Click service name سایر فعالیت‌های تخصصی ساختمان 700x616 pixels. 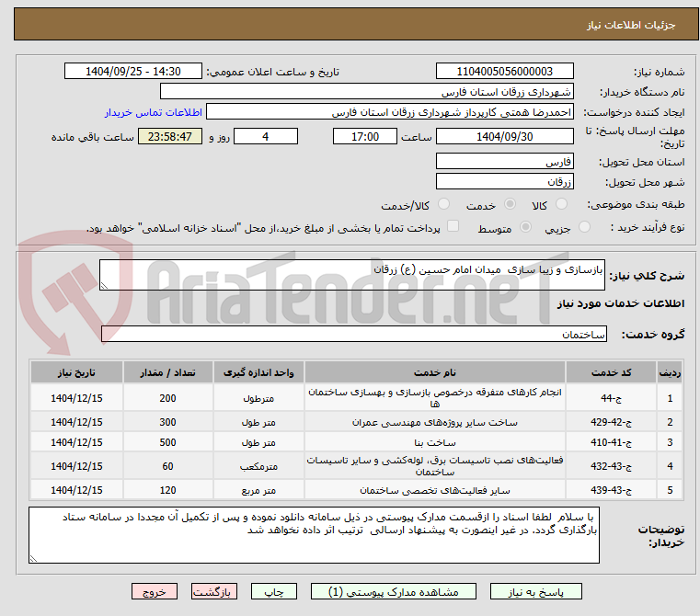click(x=435, y=490)
